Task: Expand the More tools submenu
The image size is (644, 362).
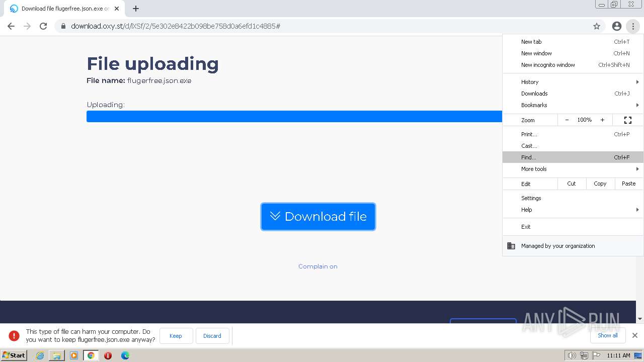Action: pyautogui.click(x=573, y=169)
